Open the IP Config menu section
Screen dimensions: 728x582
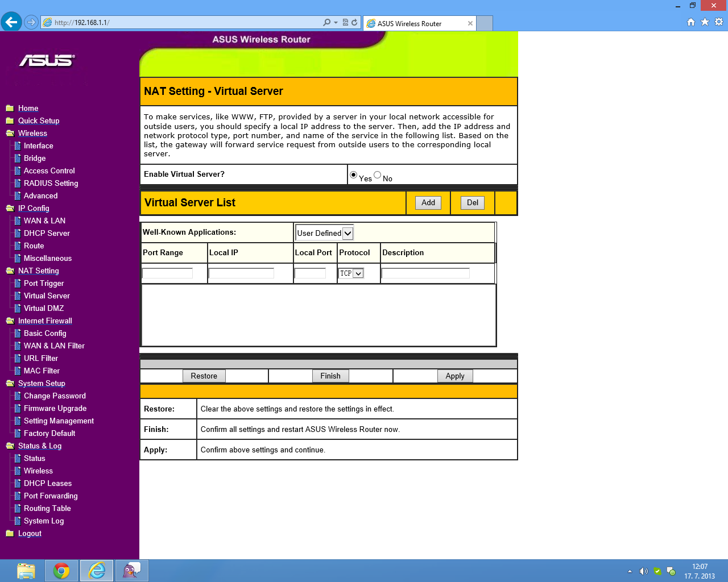(34, 208)
